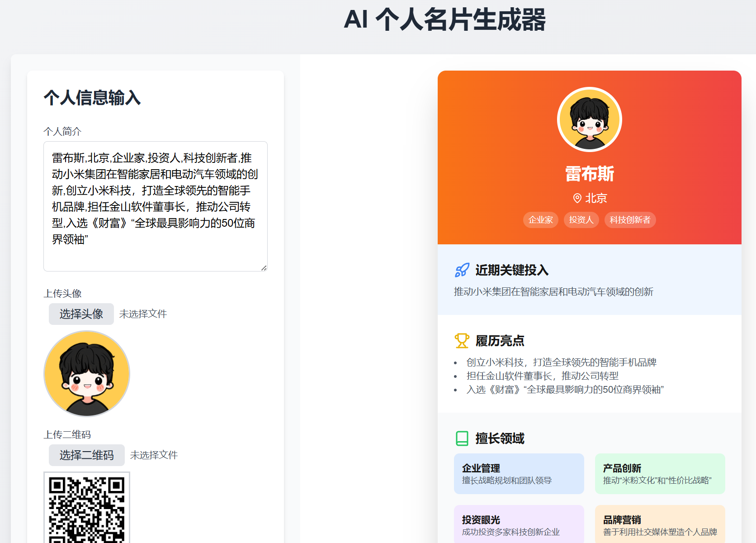Screen dimensions: 756x543
Task: Open the 投资眼光 expertise card
Action: point(519,524)
